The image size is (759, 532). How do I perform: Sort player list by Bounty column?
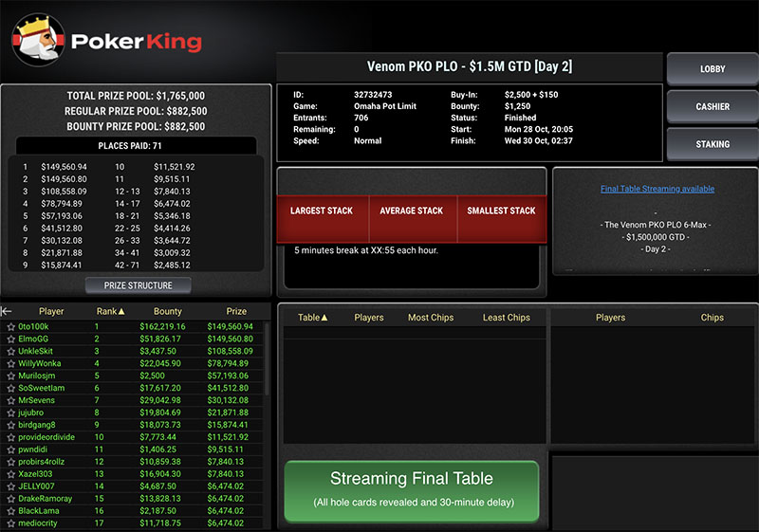(167, 311)
